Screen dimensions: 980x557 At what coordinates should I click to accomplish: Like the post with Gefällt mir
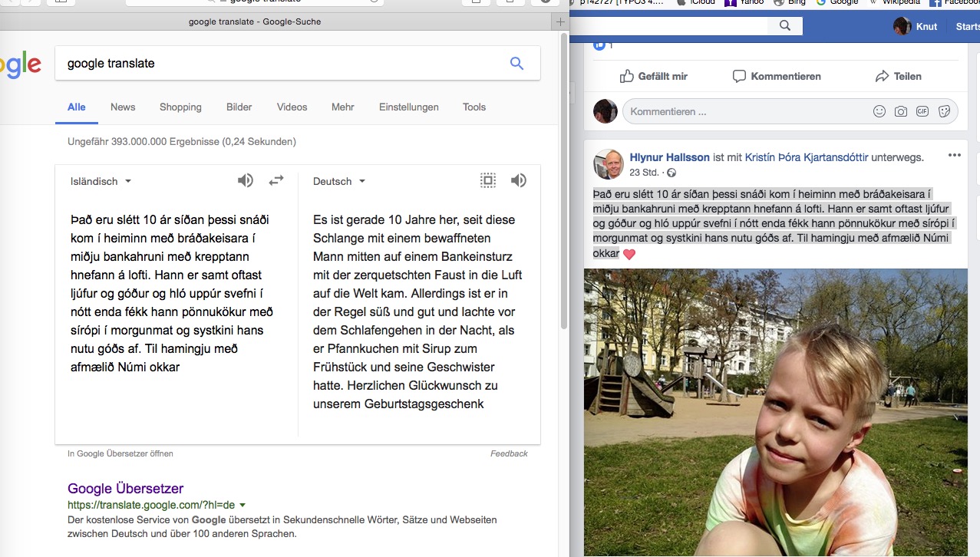pos(654,76)
